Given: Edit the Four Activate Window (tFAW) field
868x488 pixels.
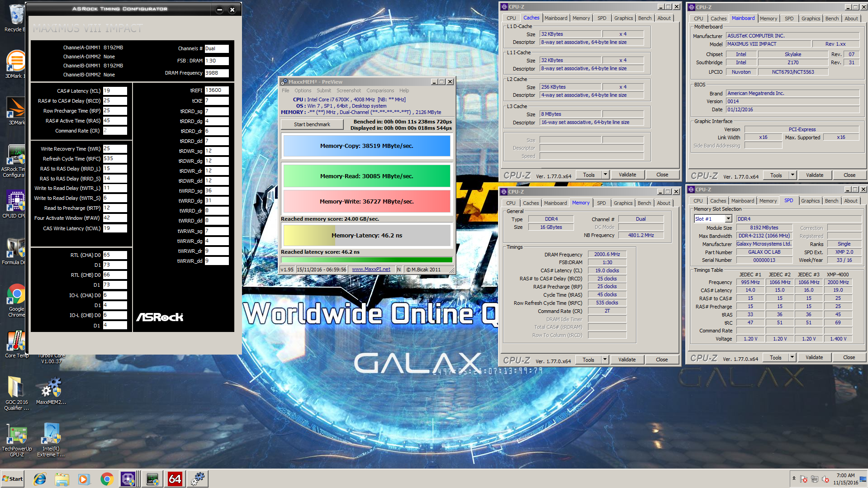Looking at the screenshot, I should (x=115, y=218).
